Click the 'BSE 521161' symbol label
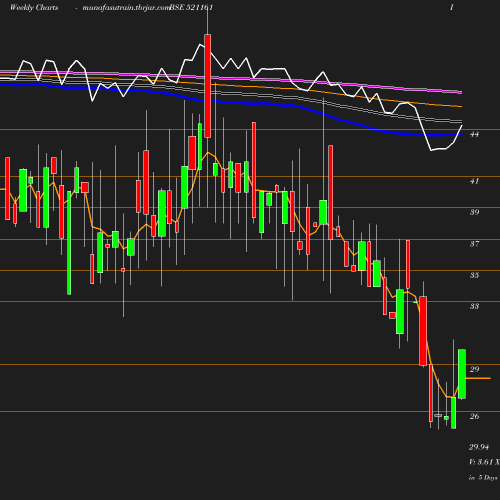500x500 pixels. tap(191, 7)
